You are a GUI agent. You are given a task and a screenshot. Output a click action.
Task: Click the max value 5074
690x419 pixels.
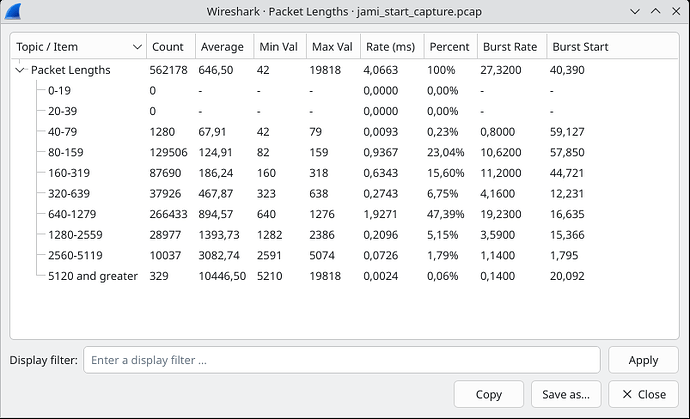point(322,255)
